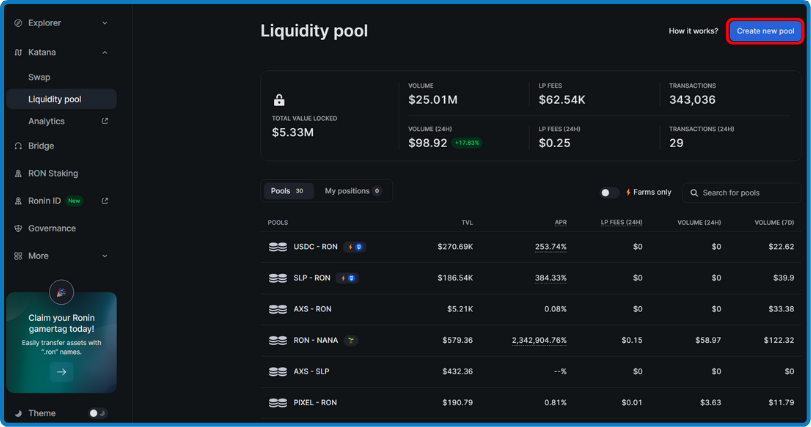Open Governance page

click(52, 228)
